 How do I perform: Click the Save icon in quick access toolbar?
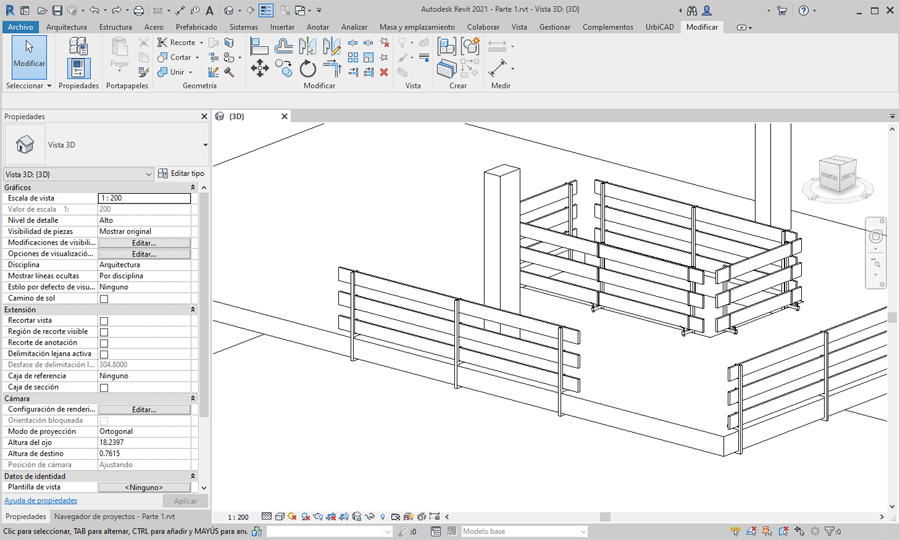tap(58, 10)
